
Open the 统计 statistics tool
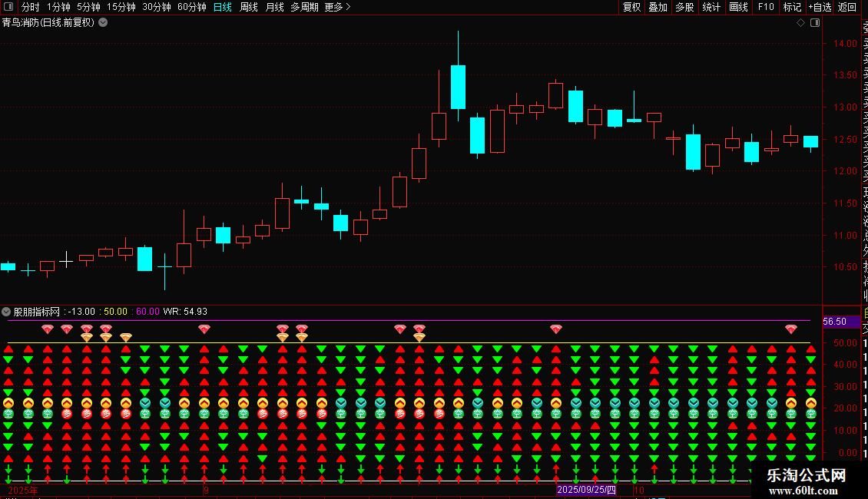pos(711,7)
